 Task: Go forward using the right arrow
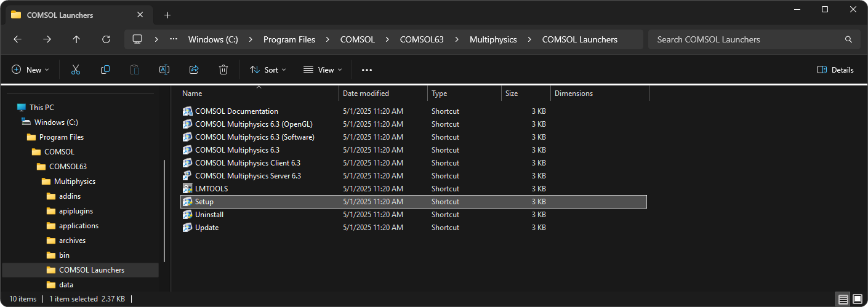click(x=47, y=39)
